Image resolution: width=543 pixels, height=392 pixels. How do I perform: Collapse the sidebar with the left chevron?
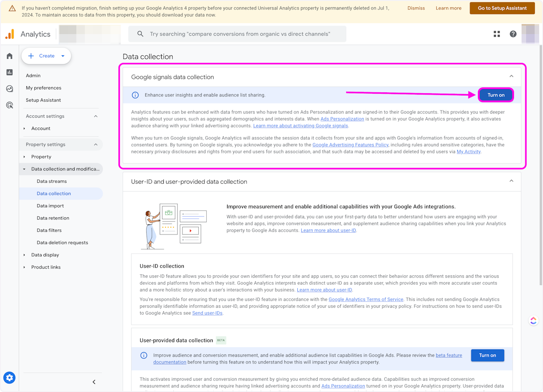point(94,382)
